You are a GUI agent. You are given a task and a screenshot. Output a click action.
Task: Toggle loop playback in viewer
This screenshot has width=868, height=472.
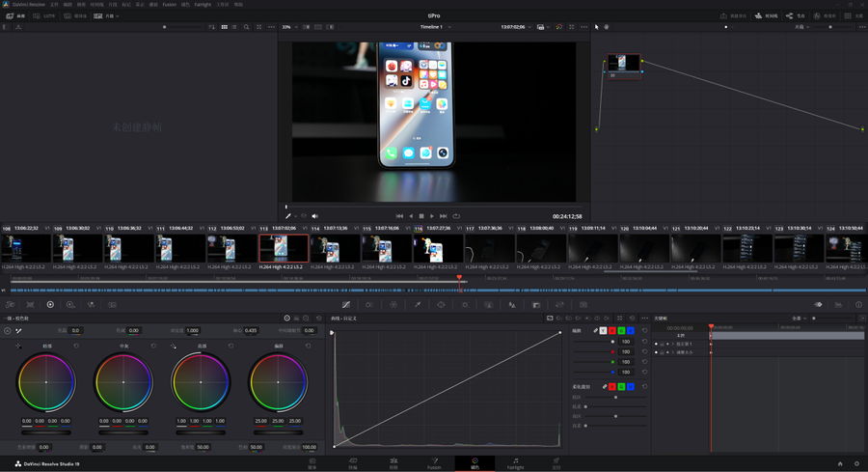[456, 216]
